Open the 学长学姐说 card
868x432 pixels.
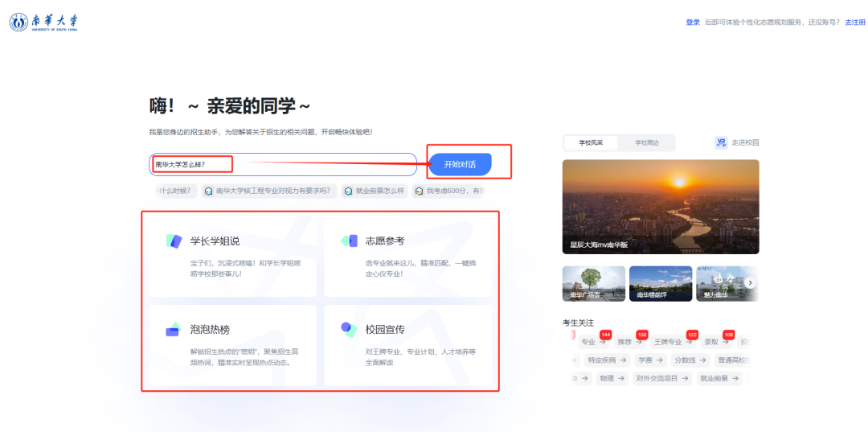232,257
